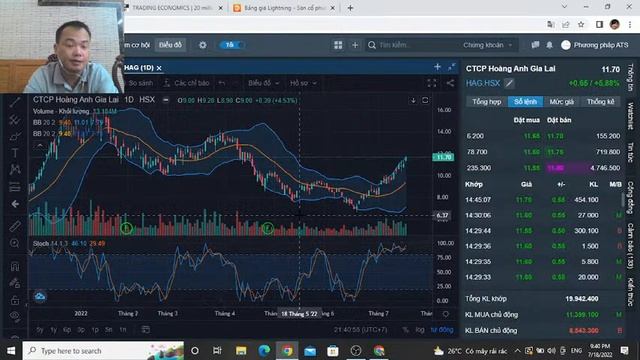
Task: Switch to Mức giá tab
Action: tap(562, 102)
